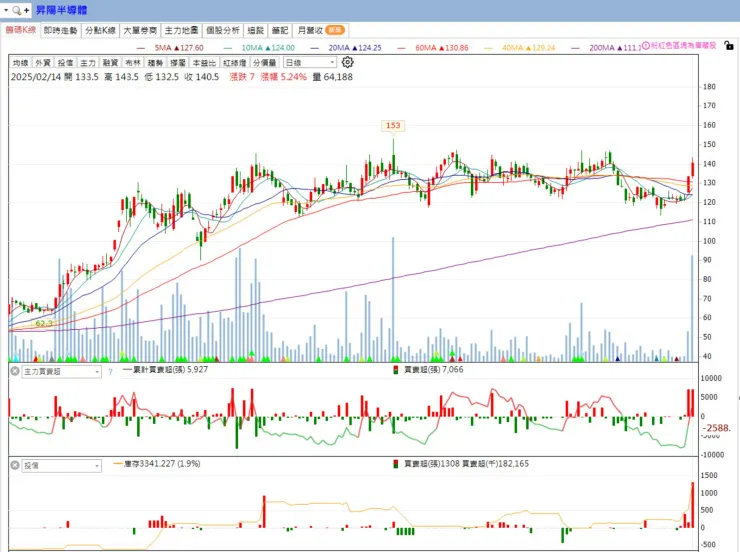Click the 20MA blue legend line
Image resolution: width=740 pixels, height=552 pixels.
point(315,48)
